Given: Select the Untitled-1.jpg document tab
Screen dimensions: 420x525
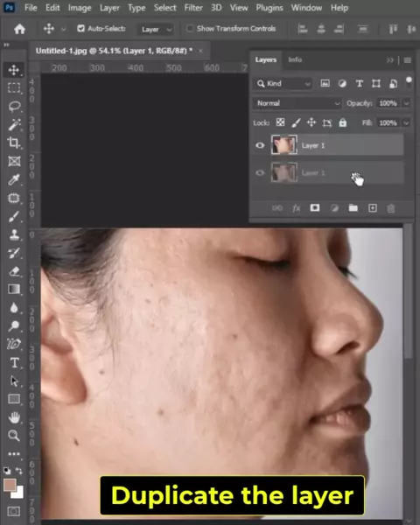Looking at the screenshot, I should click(114, 51).
